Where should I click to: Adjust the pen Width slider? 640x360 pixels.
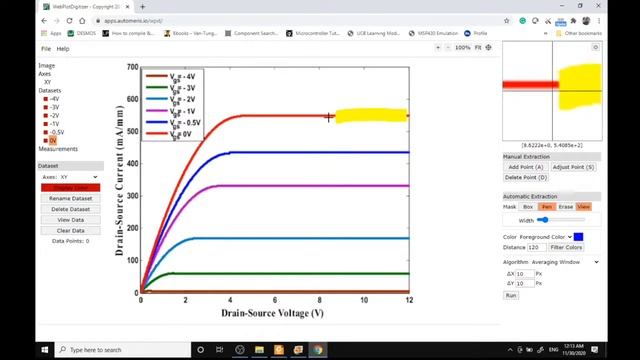(561, 220)
